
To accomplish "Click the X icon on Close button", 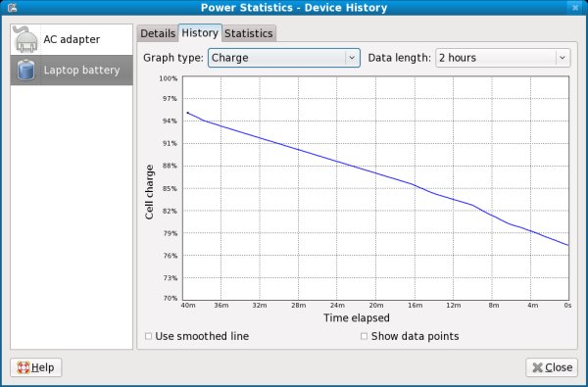I will (537, 367).
